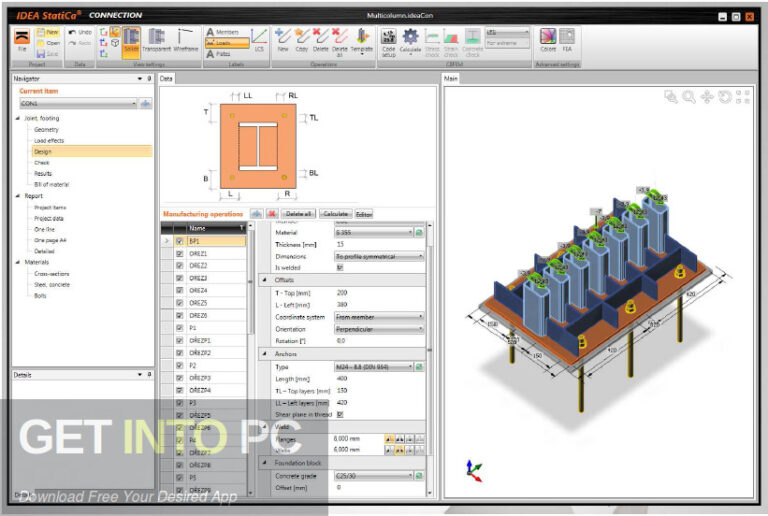Toggle Shear plane in thread checkbox

(x=340, y=415)
